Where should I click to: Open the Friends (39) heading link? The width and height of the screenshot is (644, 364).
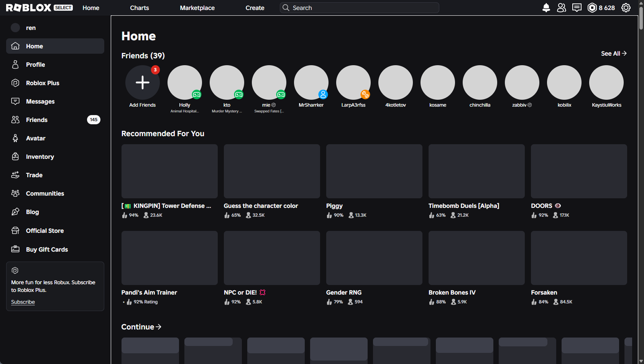pyautogui.click(x=143, y=56)
